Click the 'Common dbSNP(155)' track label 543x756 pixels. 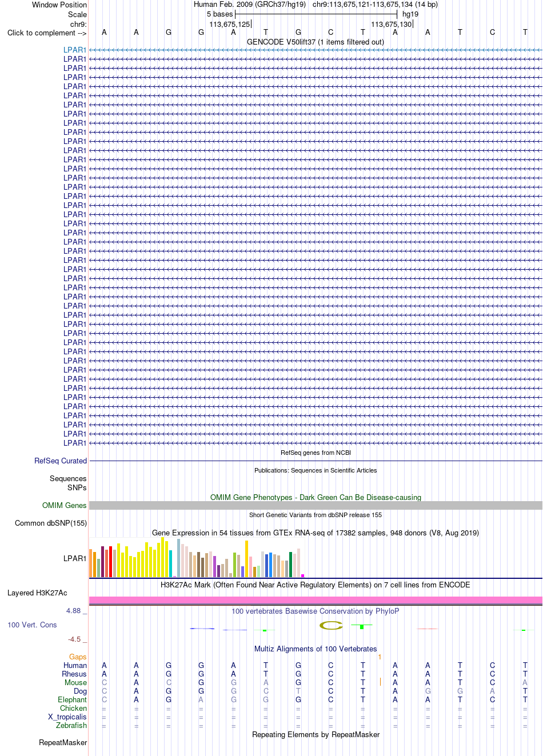51,523
